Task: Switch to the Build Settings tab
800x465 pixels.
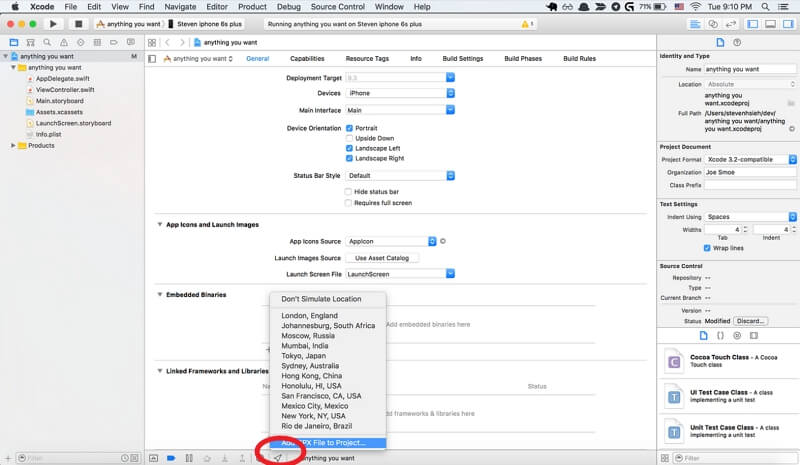Action: (x=463, y=59)
